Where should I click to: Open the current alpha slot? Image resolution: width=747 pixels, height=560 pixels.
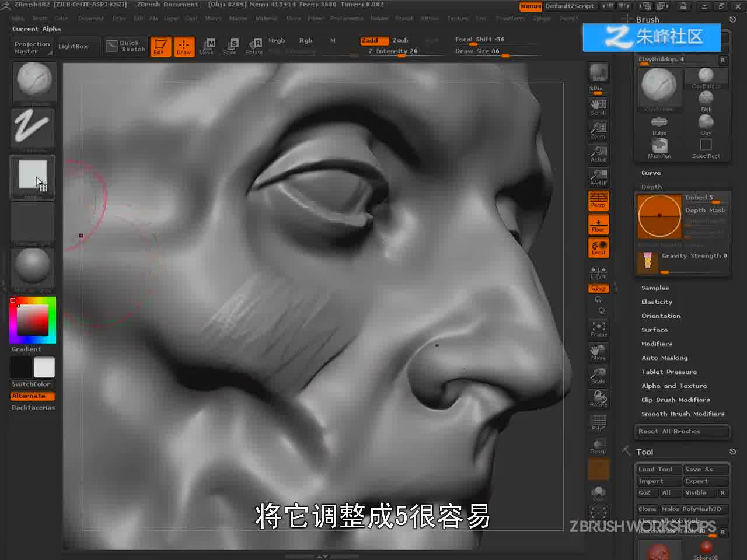pos(33,177)
